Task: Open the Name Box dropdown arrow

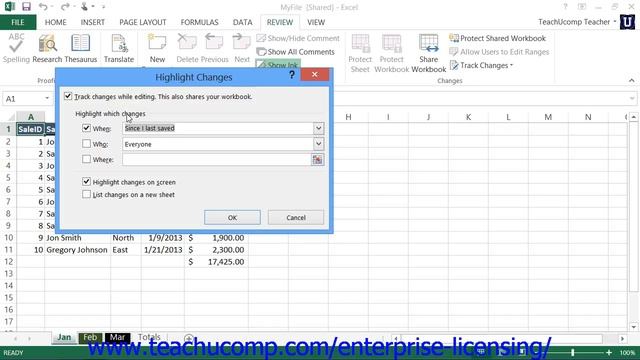Action: pyautogui.click(x=47, y=98)
